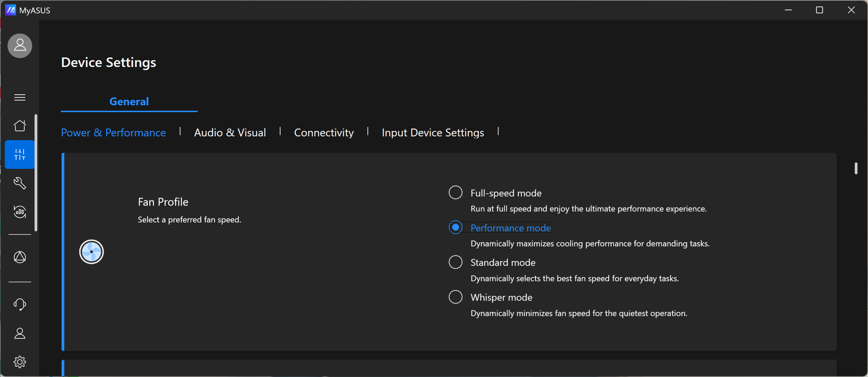
Task: Open the triangle-in-circle sidebar icon
Action: click(20, 257)
